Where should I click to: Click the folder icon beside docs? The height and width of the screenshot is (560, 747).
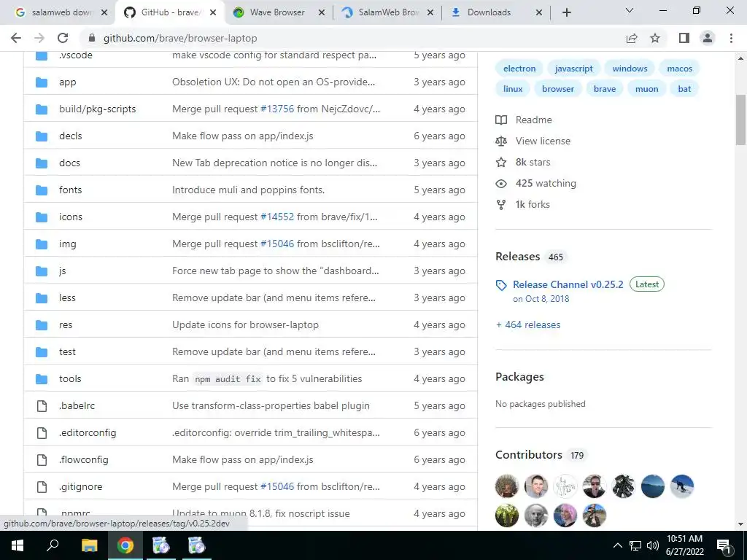click(x=42, y=163)
